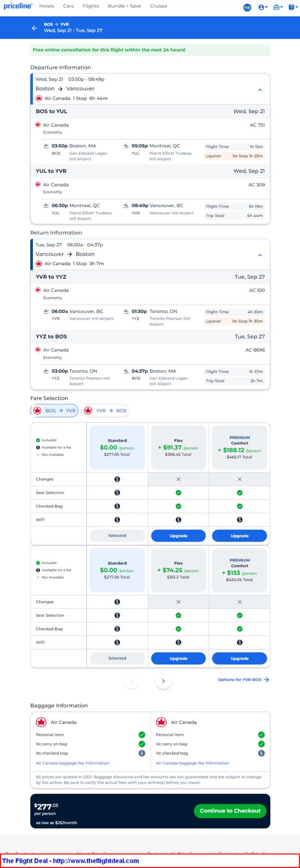This screenshot has width=300, height=868.
Task: Click the priceline logo
Action: pos(18,6)
